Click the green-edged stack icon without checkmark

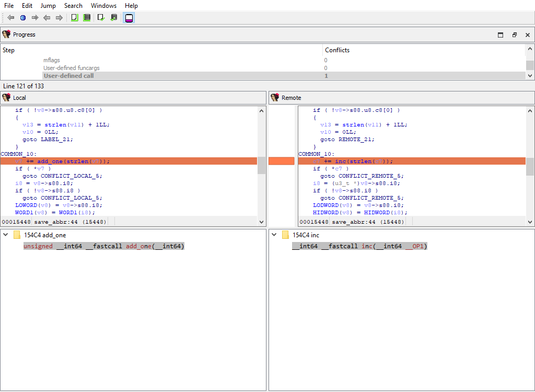pyautogui.click(x=87, y=18)
